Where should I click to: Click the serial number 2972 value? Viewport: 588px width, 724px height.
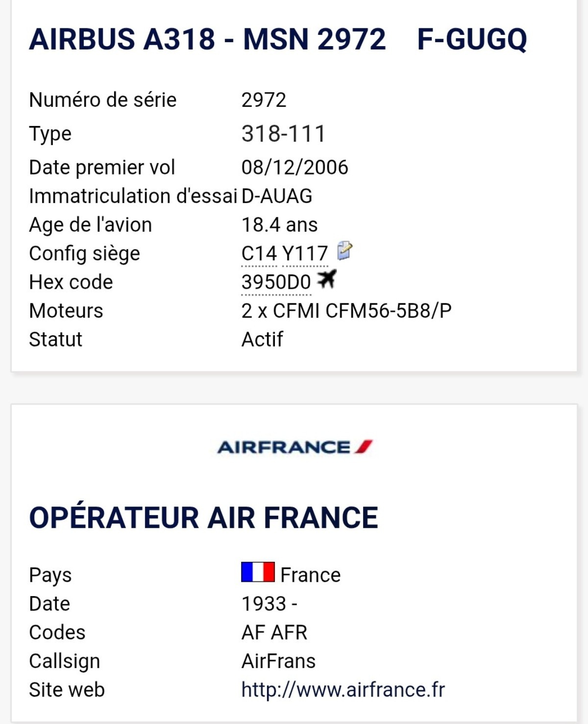pyautogui.click(x=264, y=100)
